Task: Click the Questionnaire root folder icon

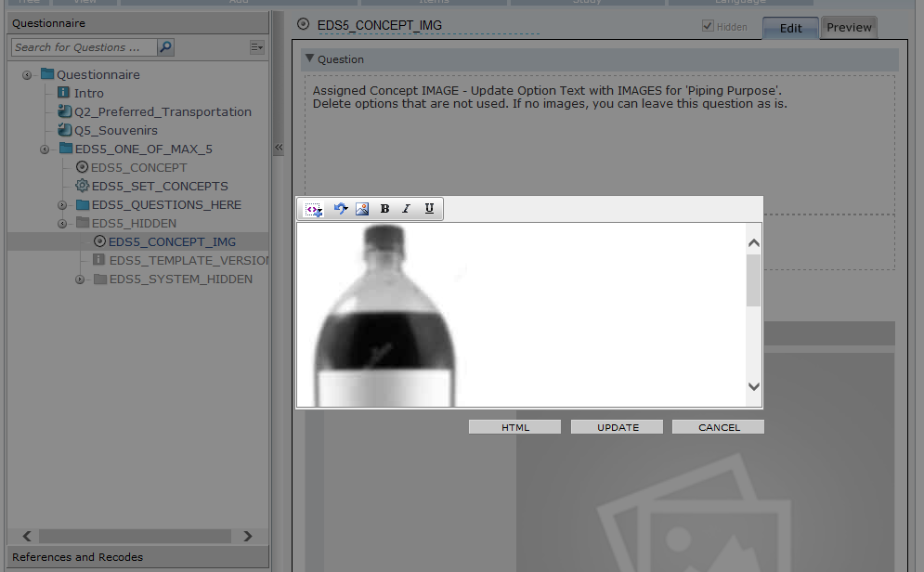Action: click(47, 74)
